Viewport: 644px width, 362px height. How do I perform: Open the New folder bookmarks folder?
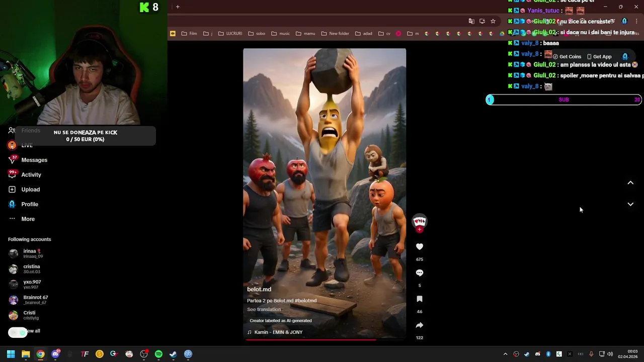click(x=335, y=34)
